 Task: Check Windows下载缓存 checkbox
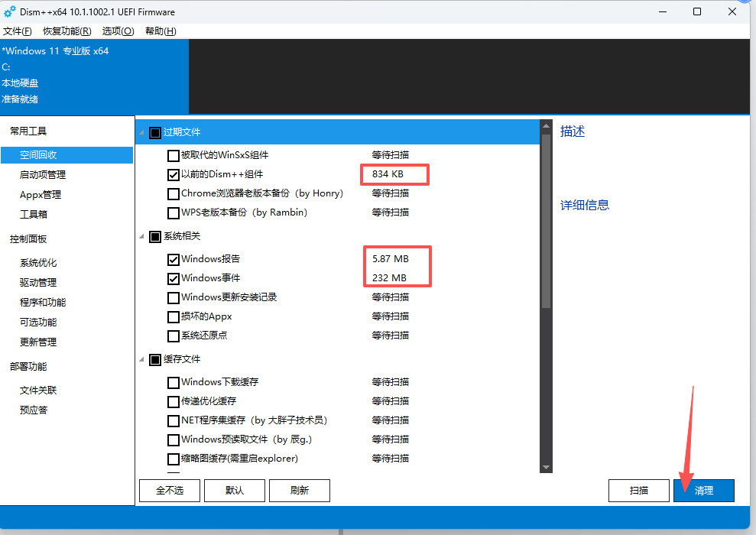point(173,383)
